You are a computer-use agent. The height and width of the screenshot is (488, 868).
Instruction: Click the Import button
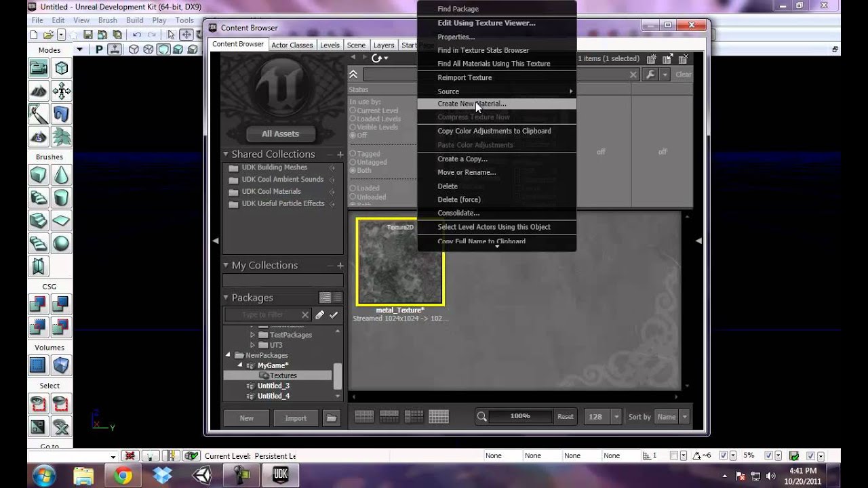pyautogui.click(x=296, y=418)
